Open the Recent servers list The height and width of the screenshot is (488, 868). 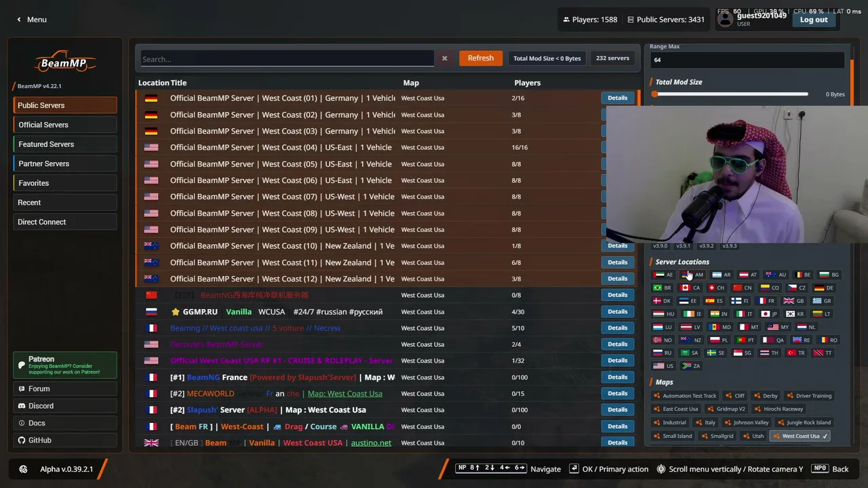click(x=65, y=203)
